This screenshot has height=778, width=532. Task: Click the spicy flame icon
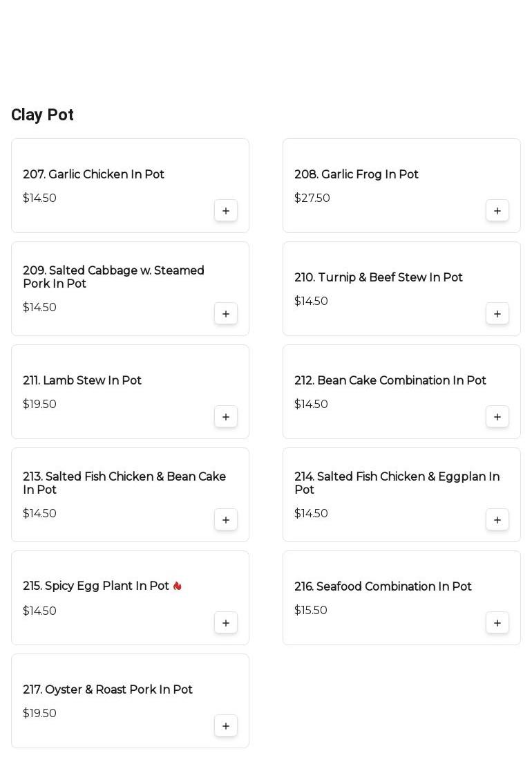click(178, 586)
